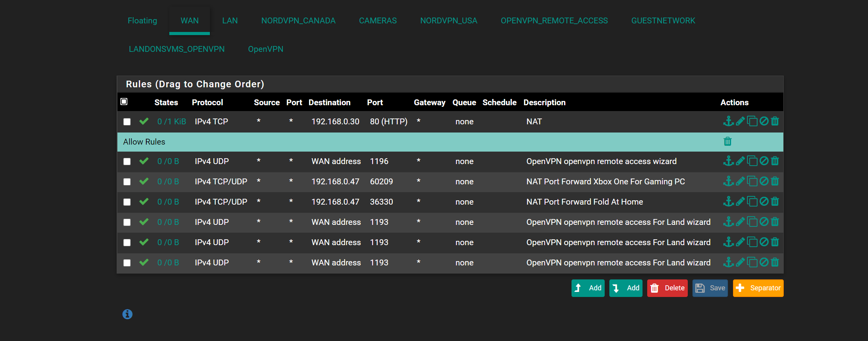Select the LANDONSVMS_OPENVPN tab
The image size is (868, 341).
[x=177, y=49]
